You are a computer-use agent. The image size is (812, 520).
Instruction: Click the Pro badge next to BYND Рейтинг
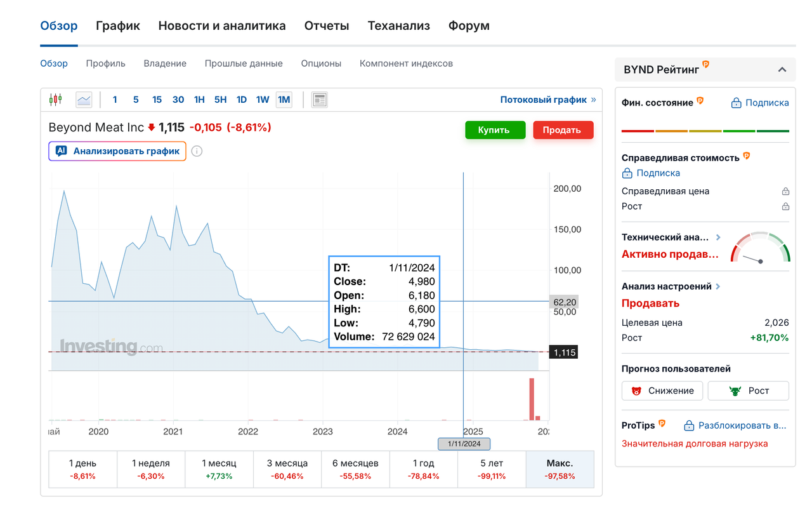tap(705, 65)
